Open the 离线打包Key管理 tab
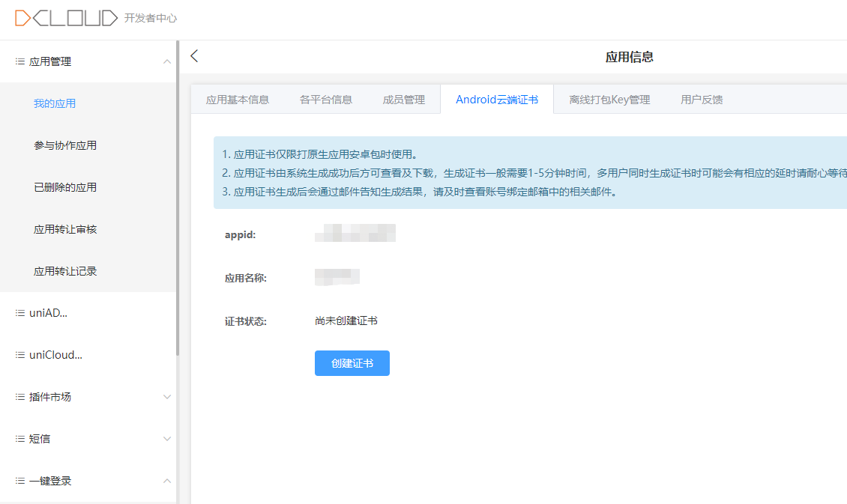 click(609, 100)
